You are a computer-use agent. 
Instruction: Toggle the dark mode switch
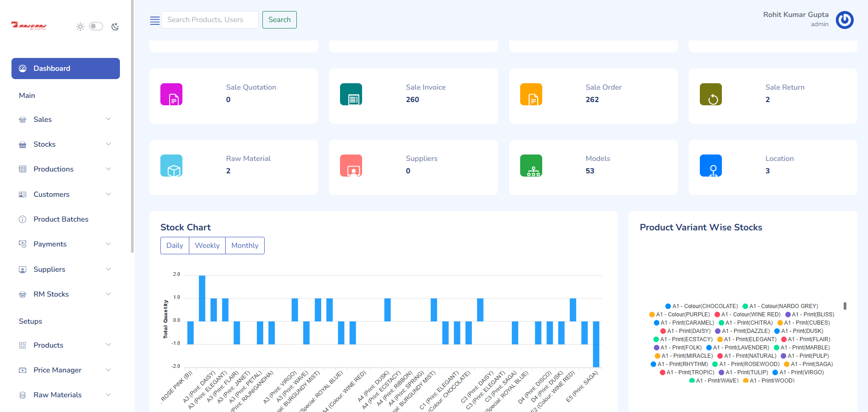[x=96, y=26]
